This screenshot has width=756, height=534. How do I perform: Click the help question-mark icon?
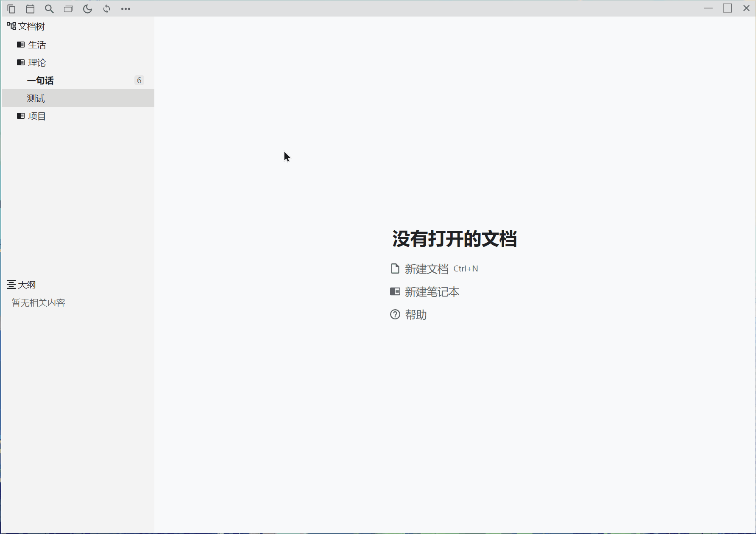click(x=395, y=315)
